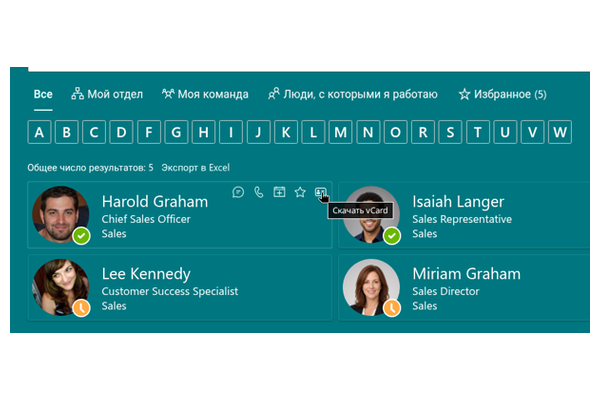Filter by letter R

423,132
